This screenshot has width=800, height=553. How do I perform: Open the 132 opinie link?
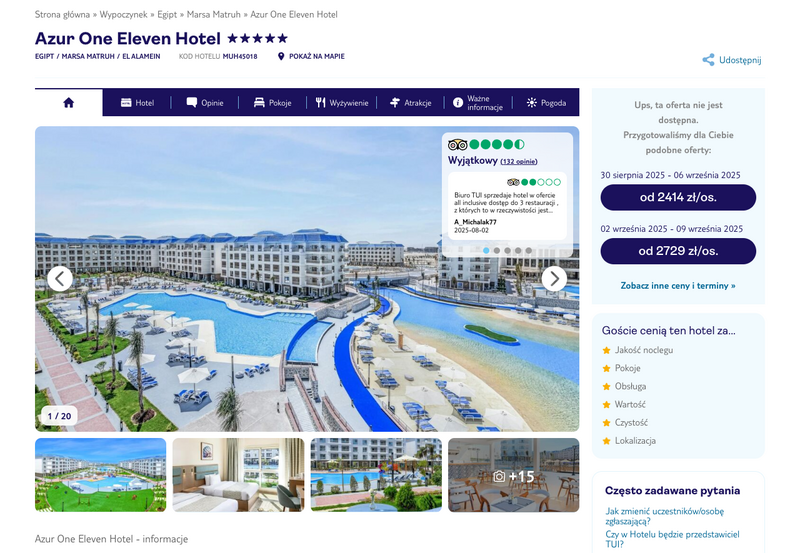(518, 161)
